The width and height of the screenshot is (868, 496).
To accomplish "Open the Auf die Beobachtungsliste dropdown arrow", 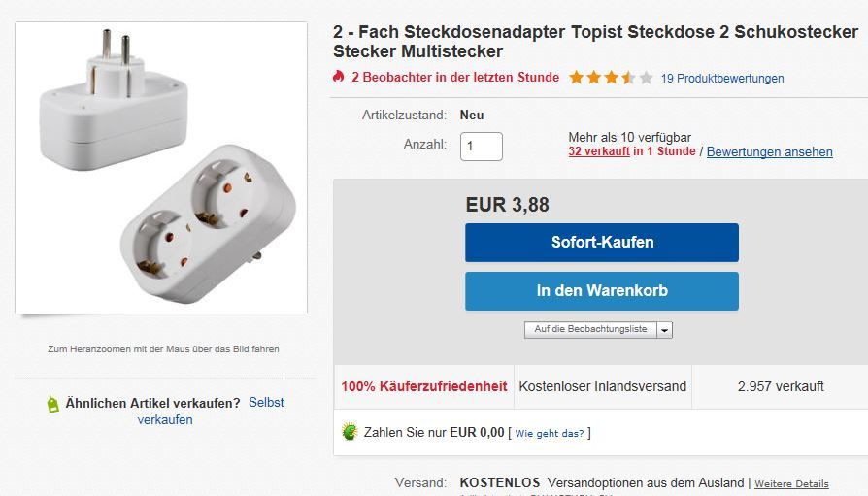I will click(x=664, y=330).
